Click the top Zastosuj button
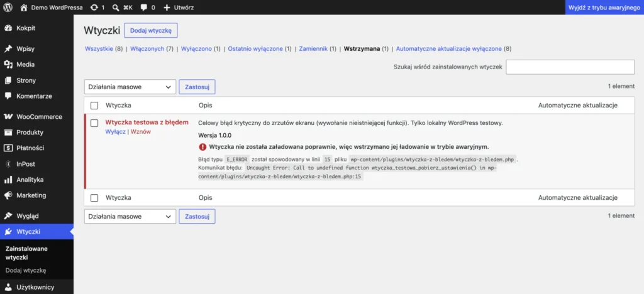The height and width of the screenshot is (294, 644). [197, 87]
